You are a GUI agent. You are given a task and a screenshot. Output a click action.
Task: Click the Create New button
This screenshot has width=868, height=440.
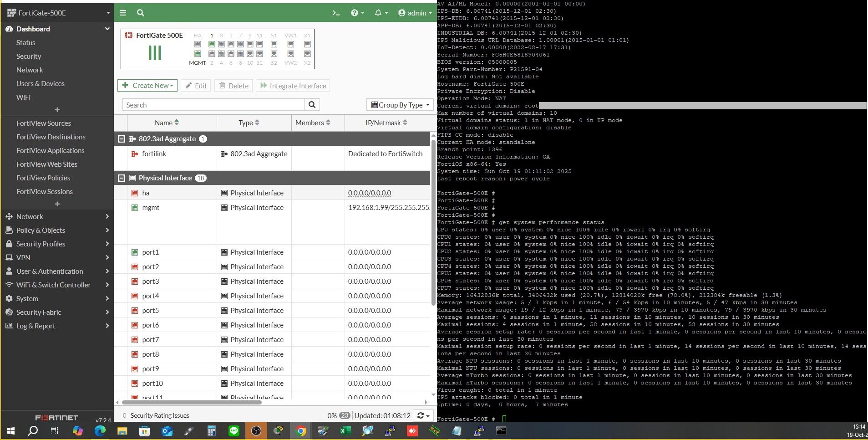point(147,86)
